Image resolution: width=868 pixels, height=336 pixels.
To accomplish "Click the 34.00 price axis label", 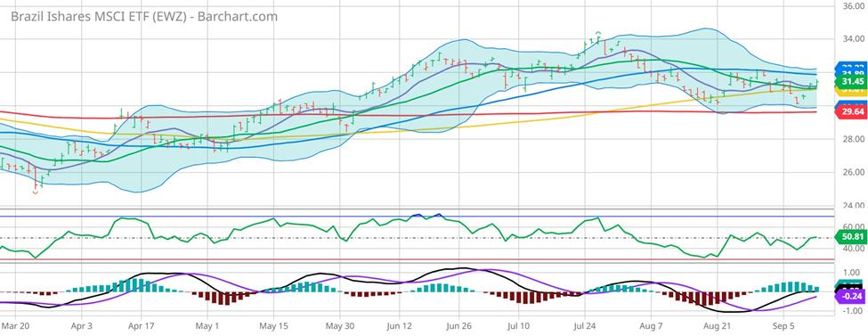I will (853, 39).
